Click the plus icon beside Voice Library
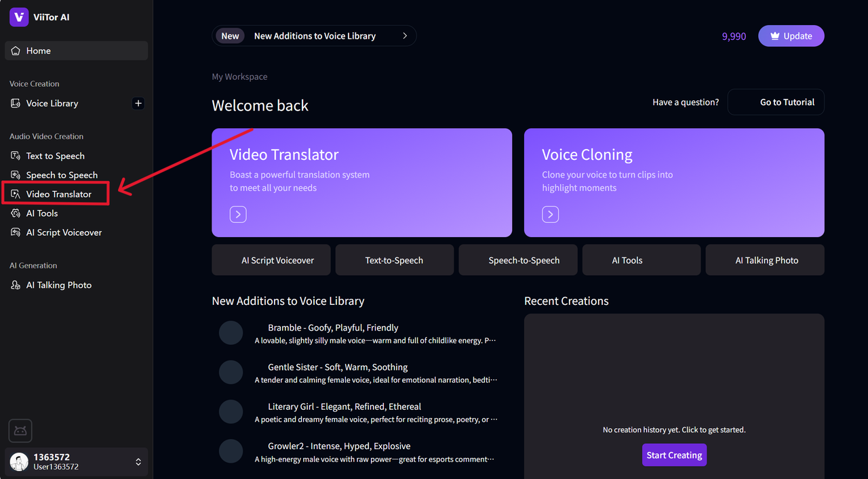The width and height of the screenshot is (868, 479). (x=138, y=104)
